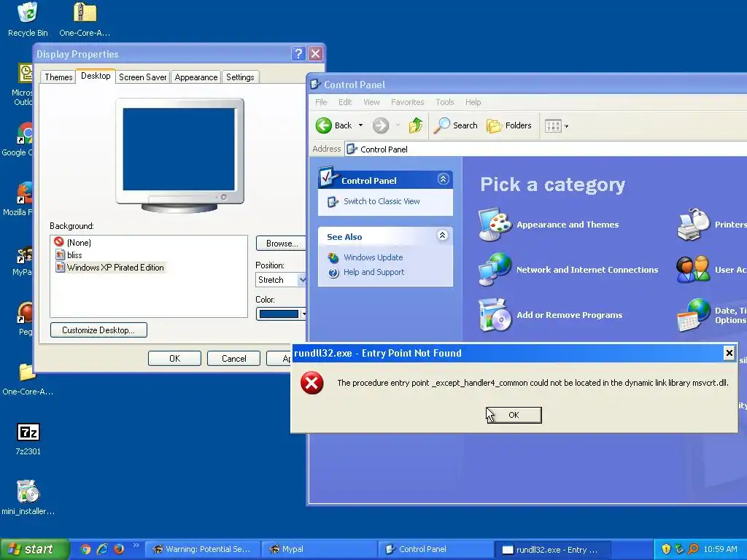Close the rundll32.exe error dialog
747x560 pixels.
pos(729,353)
